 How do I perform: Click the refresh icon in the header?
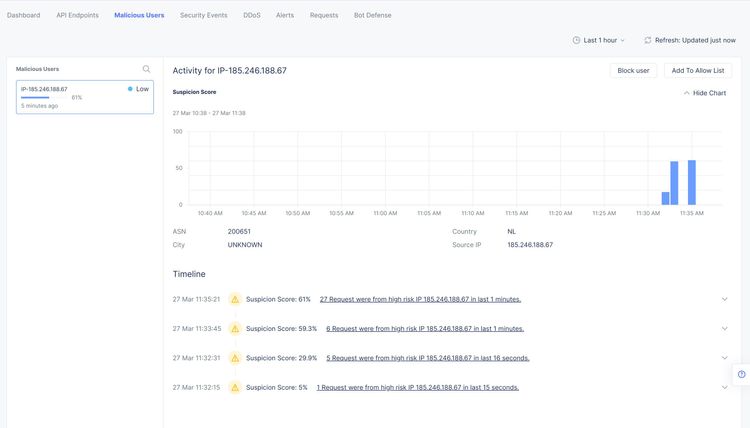coord(648,40)
